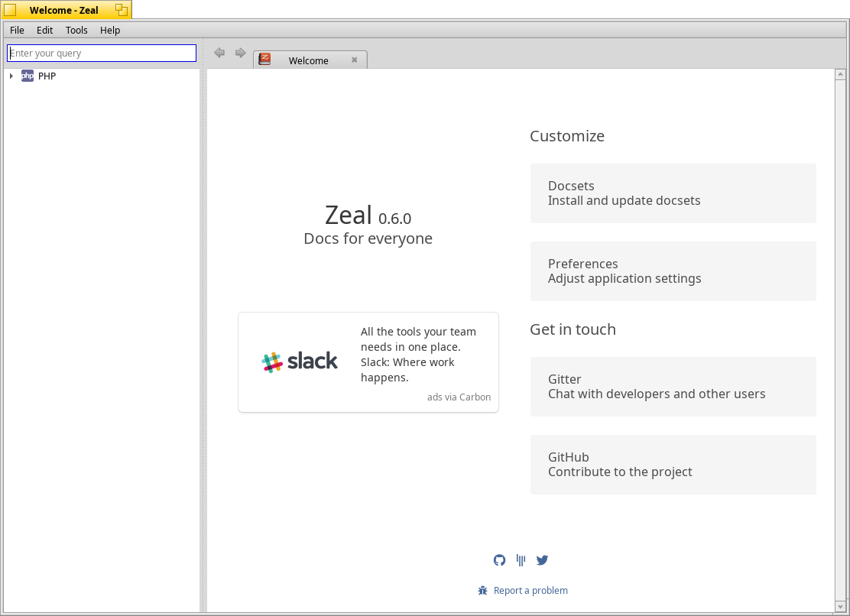The width and height of the screenshot is (850, 616).
Task: Select the Welcome tab
Action: pos(310,60)
